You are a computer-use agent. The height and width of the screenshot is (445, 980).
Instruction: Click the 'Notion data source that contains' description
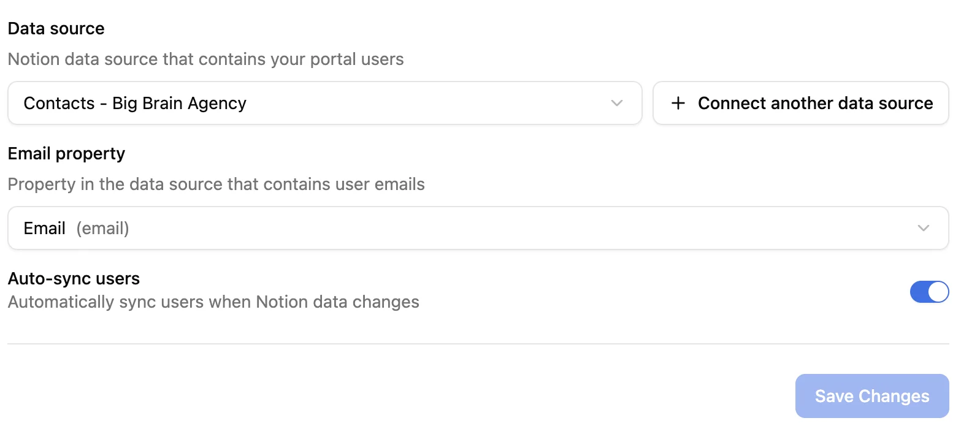point(205,59)
